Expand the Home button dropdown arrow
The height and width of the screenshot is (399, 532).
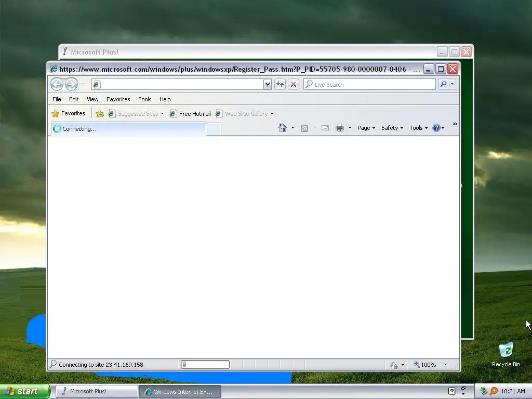click(292, 128)
